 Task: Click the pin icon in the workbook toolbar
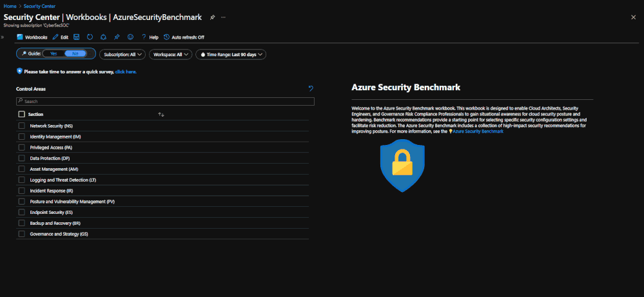click(x=117, y=37)
